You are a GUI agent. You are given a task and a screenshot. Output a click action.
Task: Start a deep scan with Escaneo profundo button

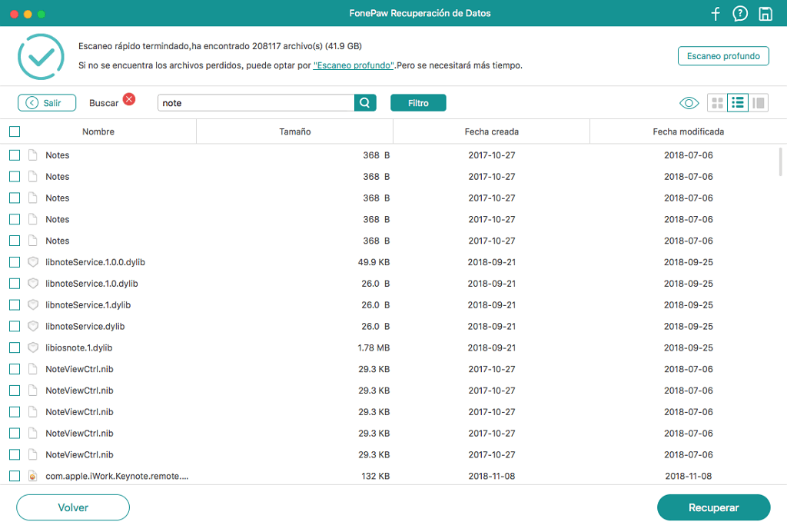coord(723,56)
